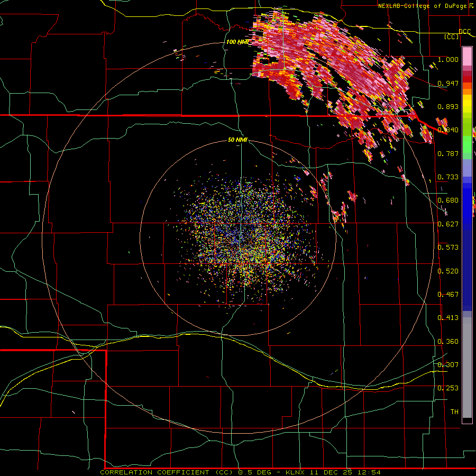Click the [CC] product label
The height and width of the screenshot is (476, 476).
pos(452,36)
